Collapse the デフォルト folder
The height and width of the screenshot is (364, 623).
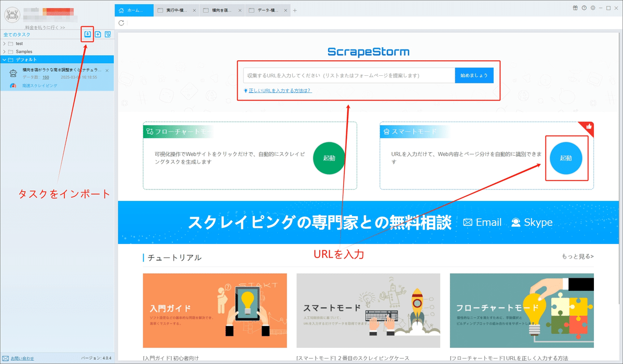point(4,59)
